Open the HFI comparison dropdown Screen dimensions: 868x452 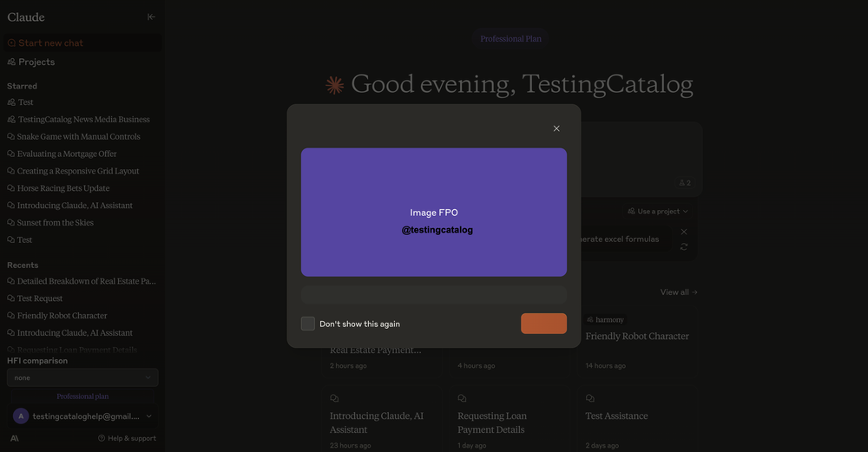[x=82, y=377]
